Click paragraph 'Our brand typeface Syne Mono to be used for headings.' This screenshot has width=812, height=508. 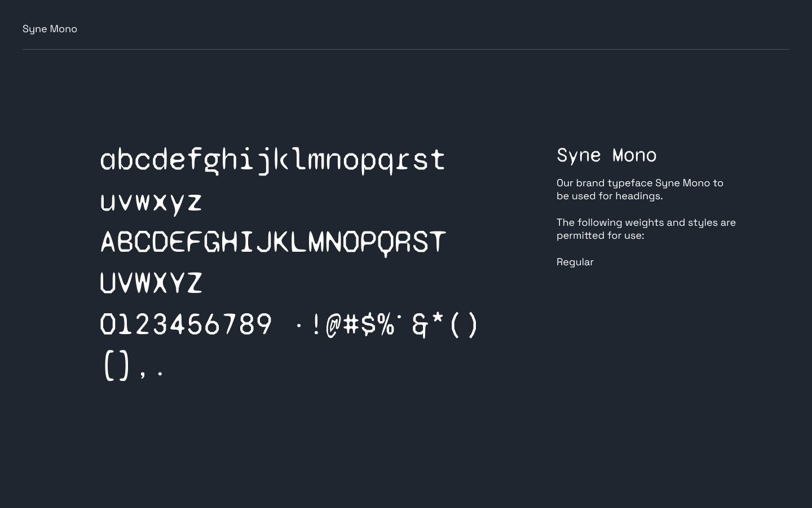pyautogui.click(x=640, y=189)
